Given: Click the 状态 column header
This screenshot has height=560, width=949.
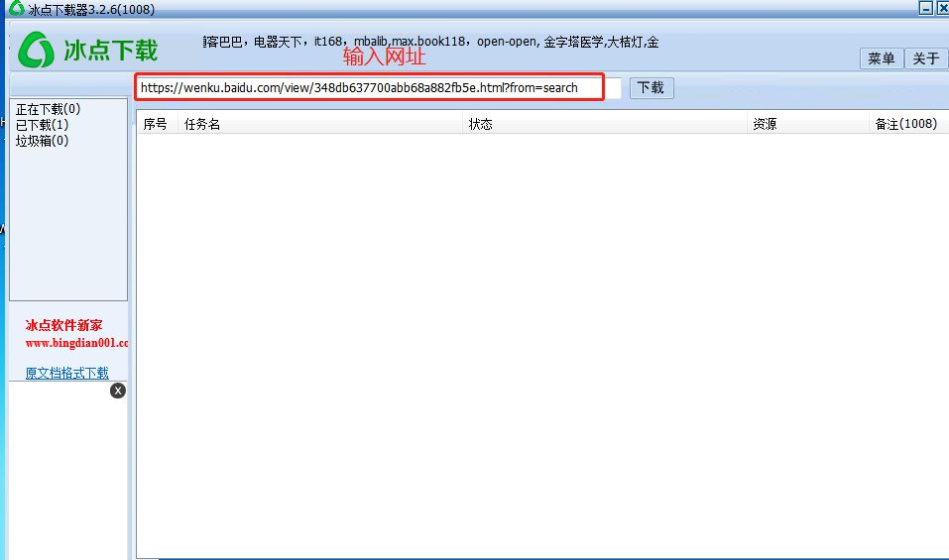Looking at the screenshot, I should pos(605,124).
